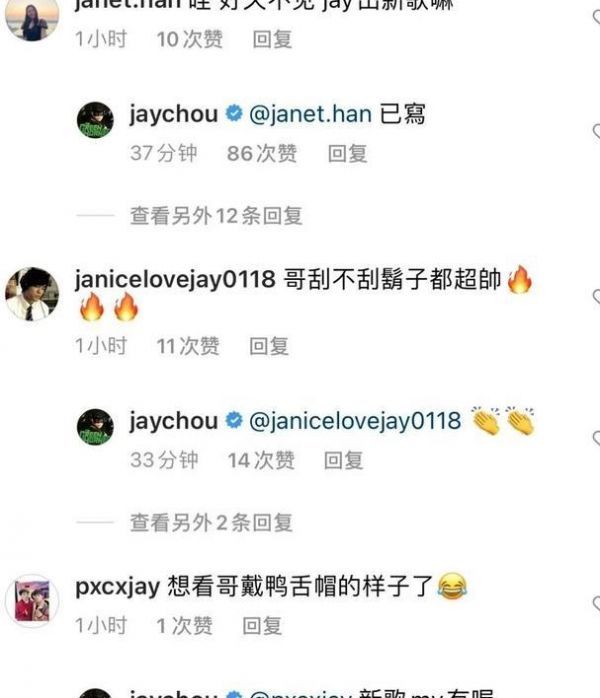Expand 查看另外2条回复 replies
Image resolution: width=600 pixels, height=698 pixels.
[211, 523]
